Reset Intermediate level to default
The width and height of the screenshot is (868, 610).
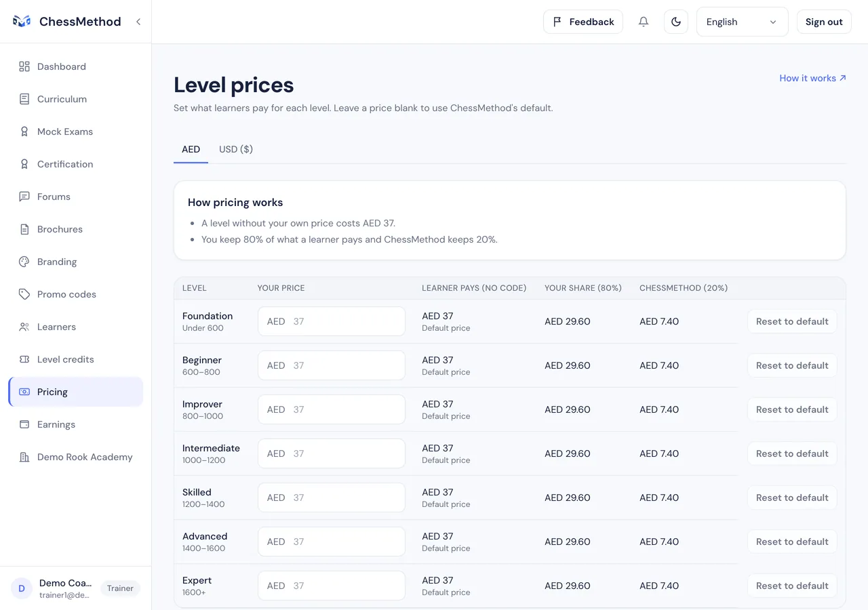(792, 453)
